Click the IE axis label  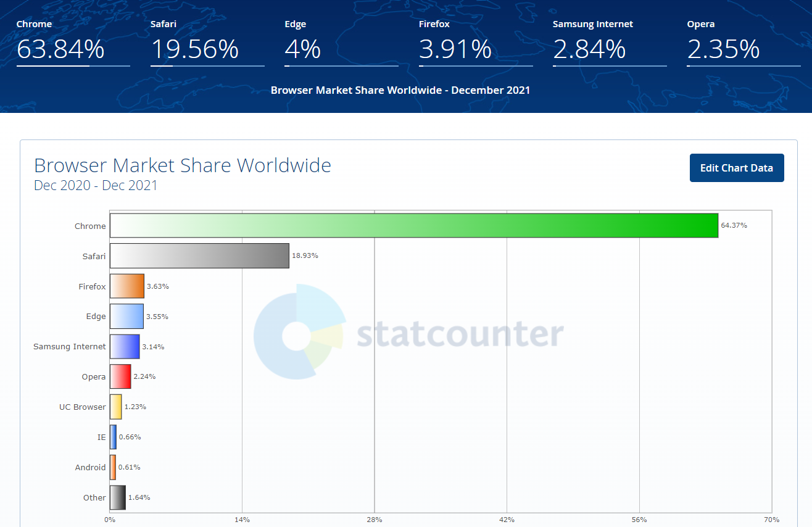[x=101, y=438]
